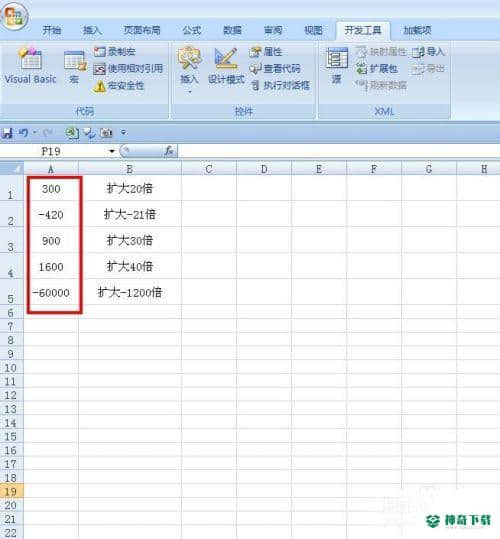Open the Visual Basic editor
This screenshot has height=539, width=500.
[30, 66]
